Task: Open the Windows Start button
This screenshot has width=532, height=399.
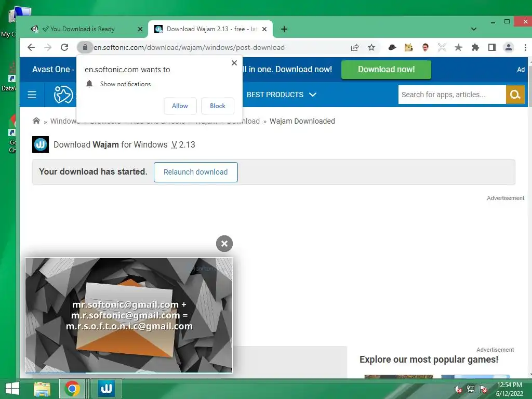Action: point(12,389)
